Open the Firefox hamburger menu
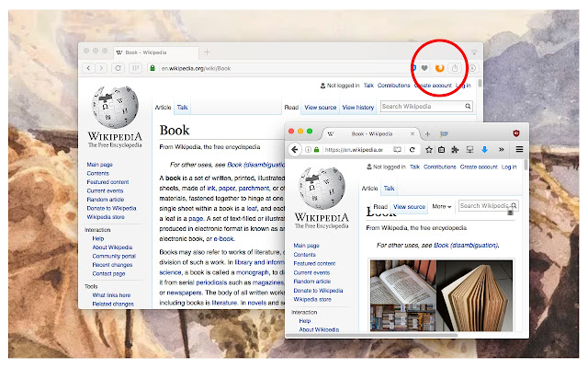 pos(519,149)
